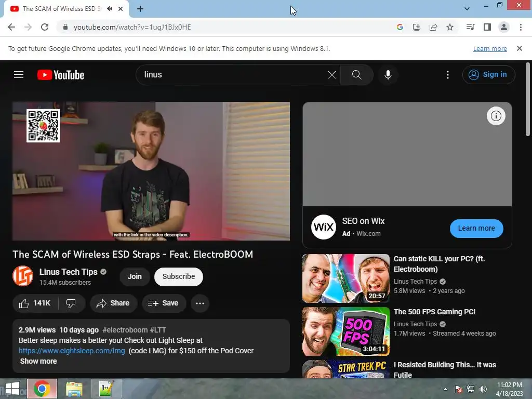Image resolution: width=532 pixels, height=399 pixels.
Task: Go back using the browser back arrow
Action: tap(11, 27)
